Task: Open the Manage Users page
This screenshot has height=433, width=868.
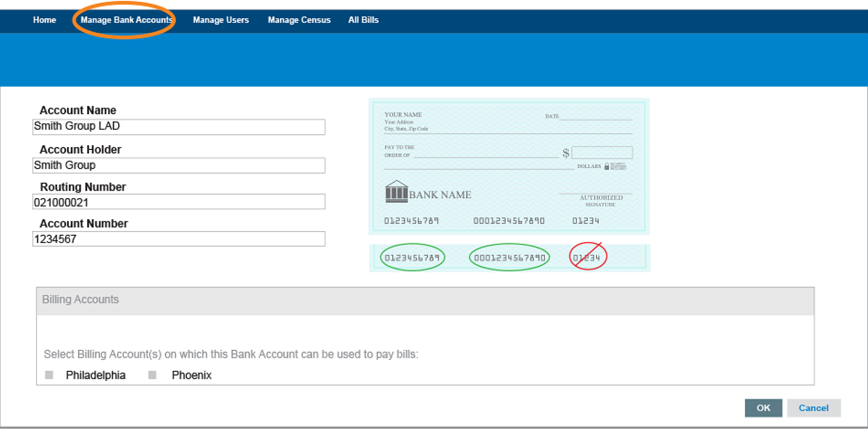Action: tap(221, 20)
